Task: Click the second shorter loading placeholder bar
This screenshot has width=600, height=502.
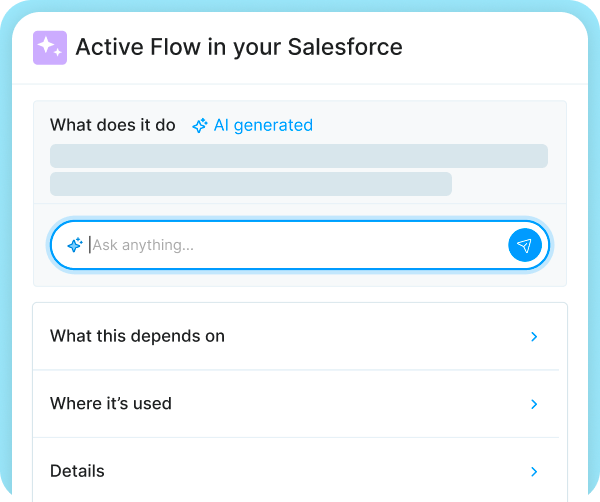Action: [x=250, y=184]
